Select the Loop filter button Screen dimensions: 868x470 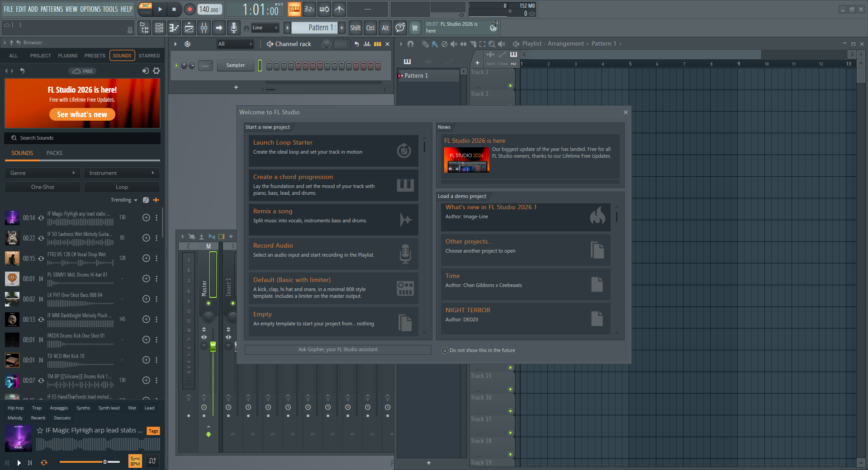122,187
